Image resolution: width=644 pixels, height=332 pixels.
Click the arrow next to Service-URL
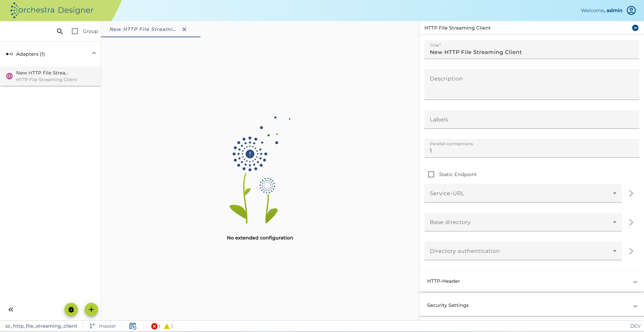coord(631,193)
